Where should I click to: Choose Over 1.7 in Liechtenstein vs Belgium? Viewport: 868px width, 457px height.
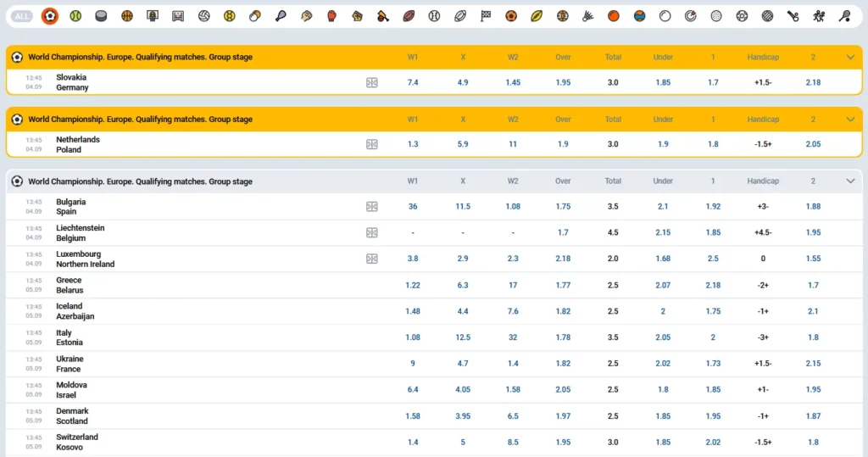[563, 232]
